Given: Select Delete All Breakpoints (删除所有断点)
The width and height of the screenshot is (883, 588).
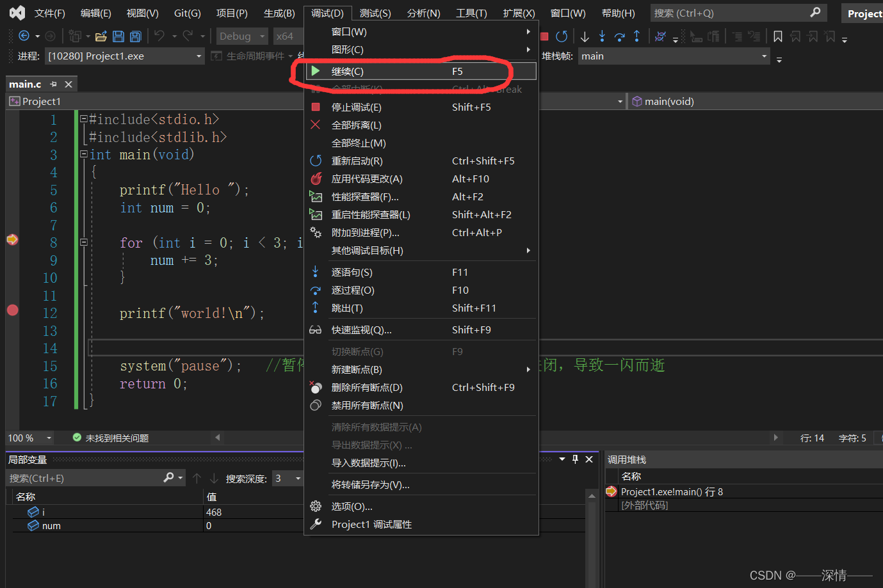Looking at the screenshot, I should point(421,387).
